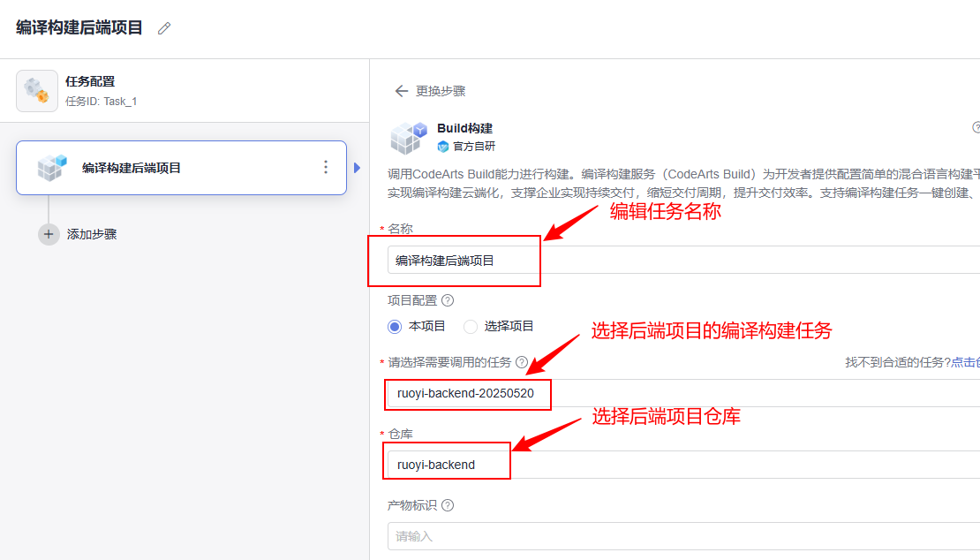
Task: Click the Build构建 cubes icon
Action: (408, 138)
